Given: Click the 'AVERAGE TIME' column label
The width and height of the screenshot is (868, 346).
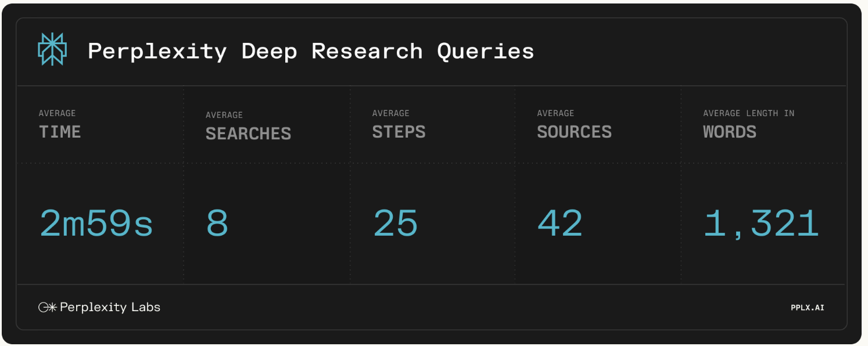Looking at the screenshot, I should [60, 125].
